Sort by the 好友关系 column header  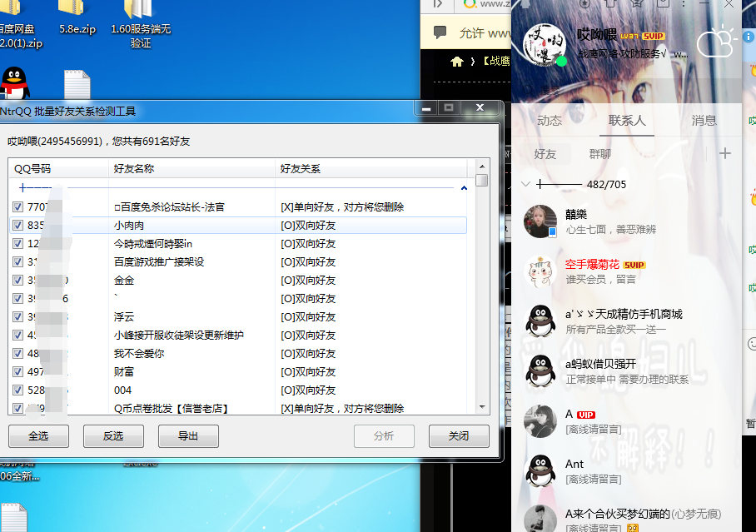pos(371,169)
